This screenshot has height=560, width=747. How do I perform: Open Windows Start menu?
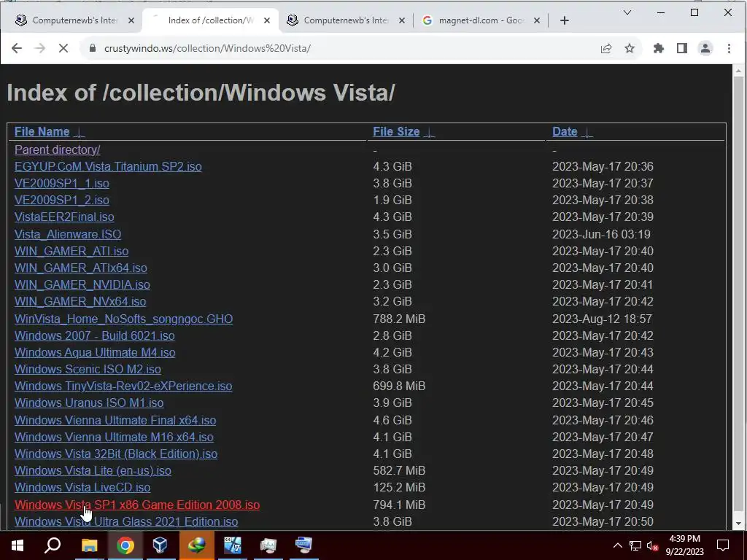[18, 545]
